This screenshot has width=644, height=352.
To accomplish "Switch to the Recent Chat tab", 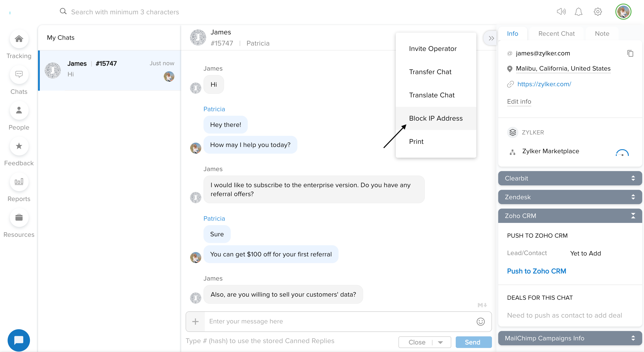I will tap(556, 34).
